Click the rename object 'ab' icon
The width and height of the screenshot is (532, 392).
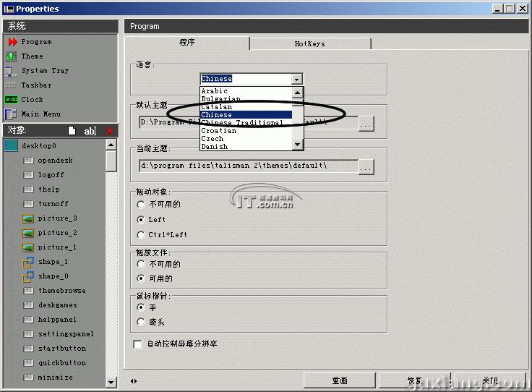[x=90, y=131]
